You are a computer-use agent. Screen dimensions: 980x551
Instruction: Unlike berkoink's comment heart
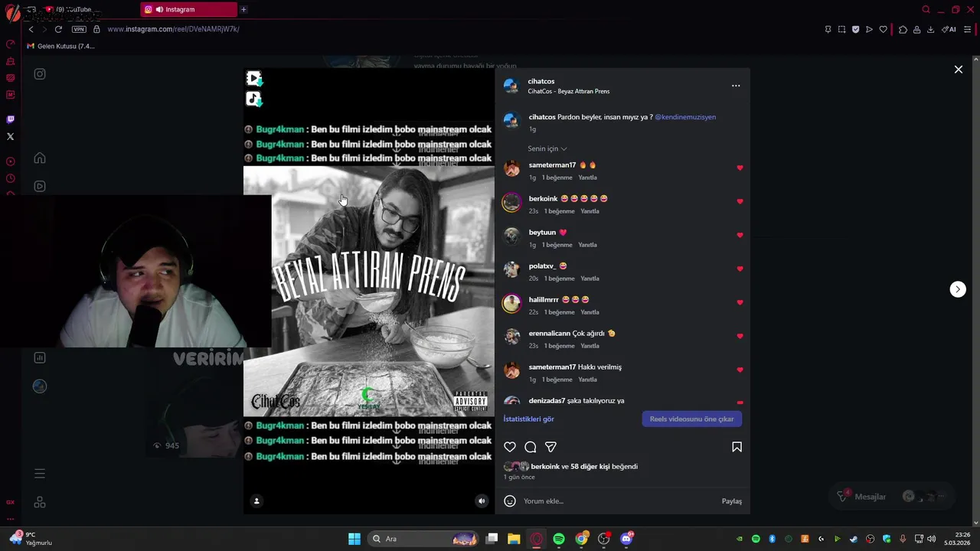click(x=740, y=201)
